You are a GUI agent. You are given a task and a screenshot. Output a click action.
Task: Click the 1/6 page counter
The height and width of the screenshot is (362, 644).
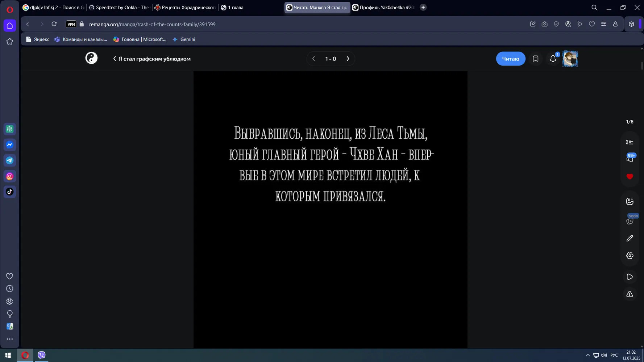point(630,122)
